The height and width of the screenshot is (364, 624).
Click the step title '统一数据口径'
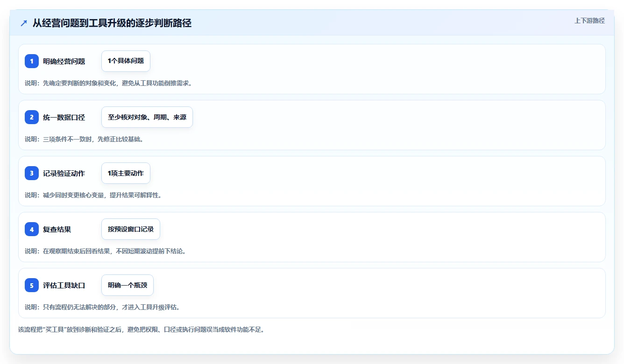tap(64, 117)
